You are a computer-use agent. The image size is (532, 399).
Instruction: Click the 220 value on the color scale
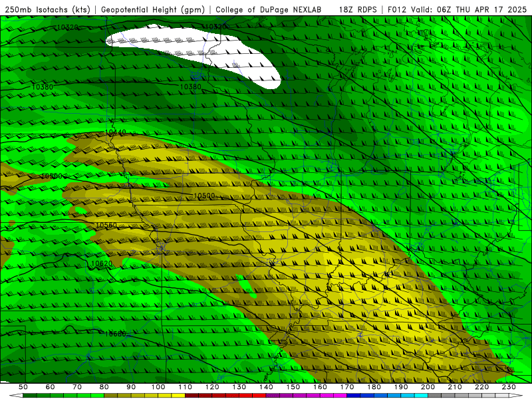[x=482, y=387]
